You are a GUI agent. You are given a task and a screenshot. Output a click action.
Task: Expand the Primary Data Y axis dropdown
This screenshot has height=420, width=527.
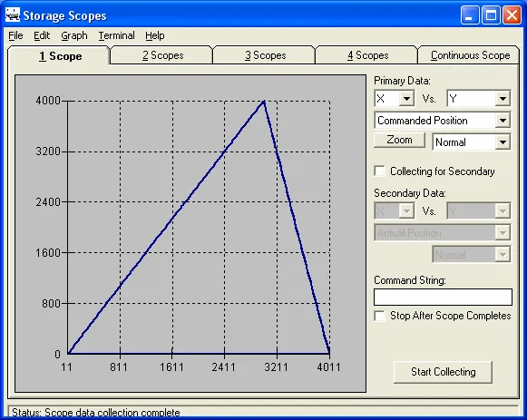point(503,99)
